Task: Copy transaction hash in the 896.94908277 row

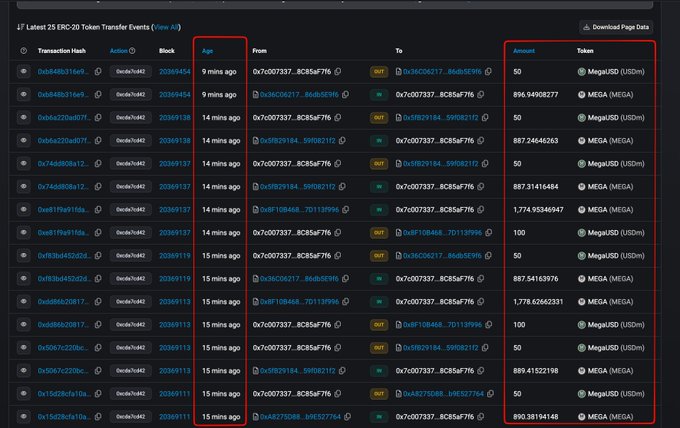Action: coord(98,95)
